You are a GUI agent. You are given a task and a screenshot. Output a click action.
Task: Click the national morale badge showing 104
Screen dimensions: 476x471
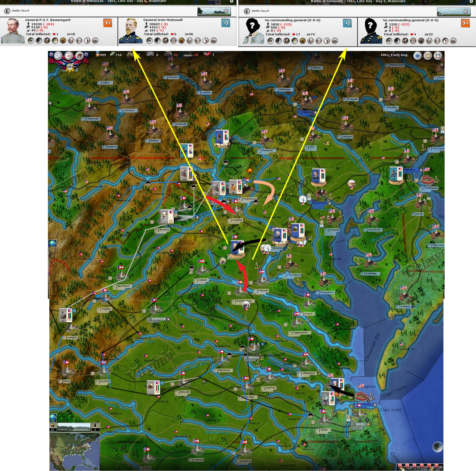70,67
